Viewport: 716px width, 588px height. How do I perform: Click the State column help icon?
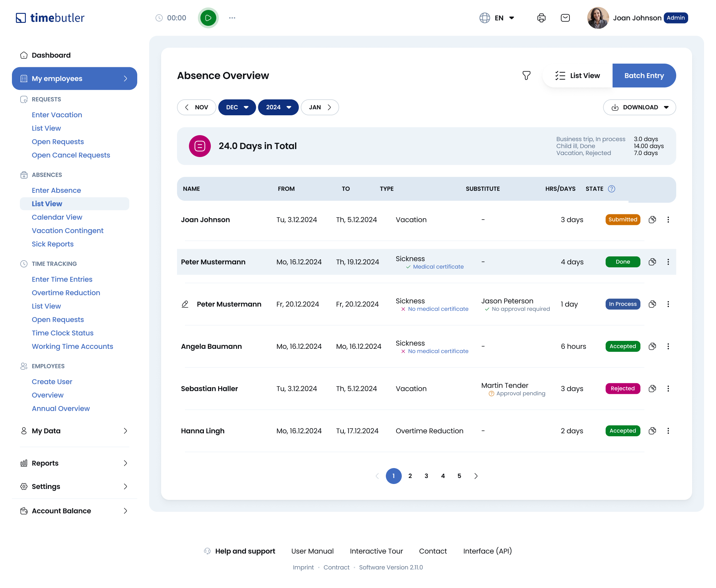pyautogui.click(x=611, y=189)
